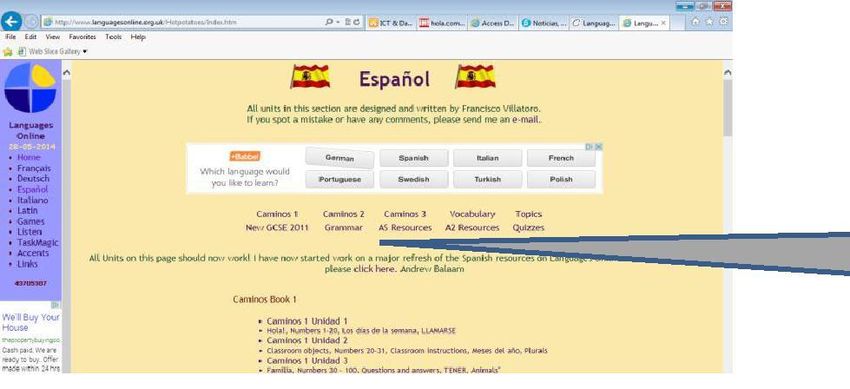This screenshot has width=850, height=389.
Task: Expand the Web Slice Gallery dropdown
Action: click(85, 51)
